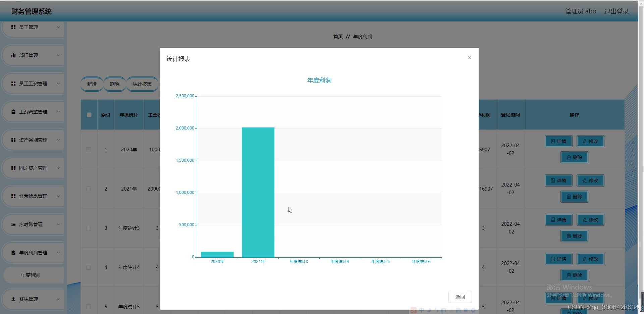Screen dimensions: 644x314
Task: Click the 资产类别管理 grid icon
Action: coord(13,140)
